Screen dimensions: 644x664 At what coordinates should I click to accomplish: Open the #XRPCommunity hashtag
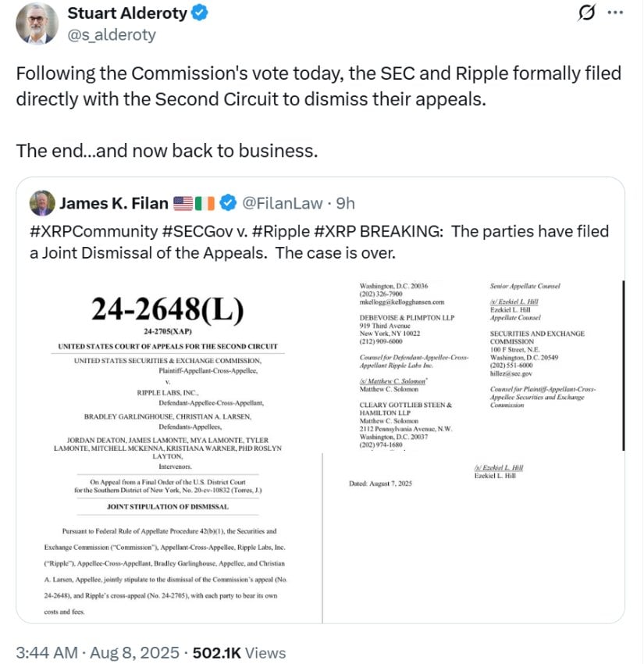94,232
